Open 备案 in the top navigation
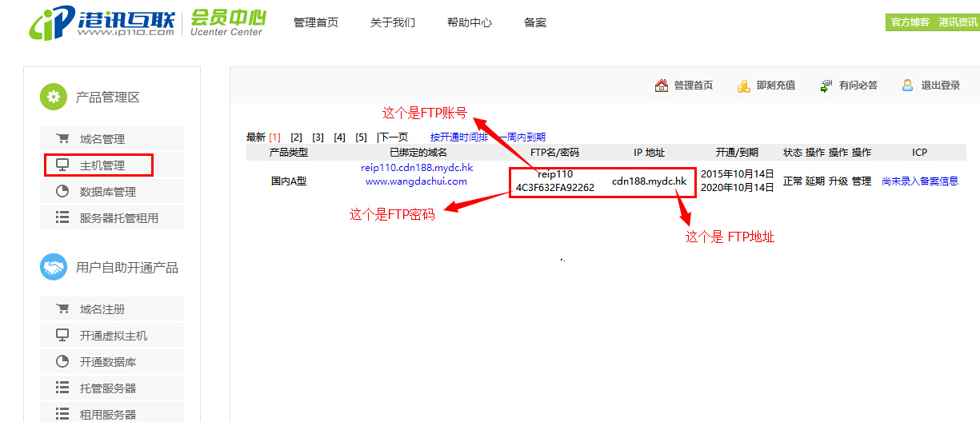This screenshot has width=980, height=422. (535, 22)
